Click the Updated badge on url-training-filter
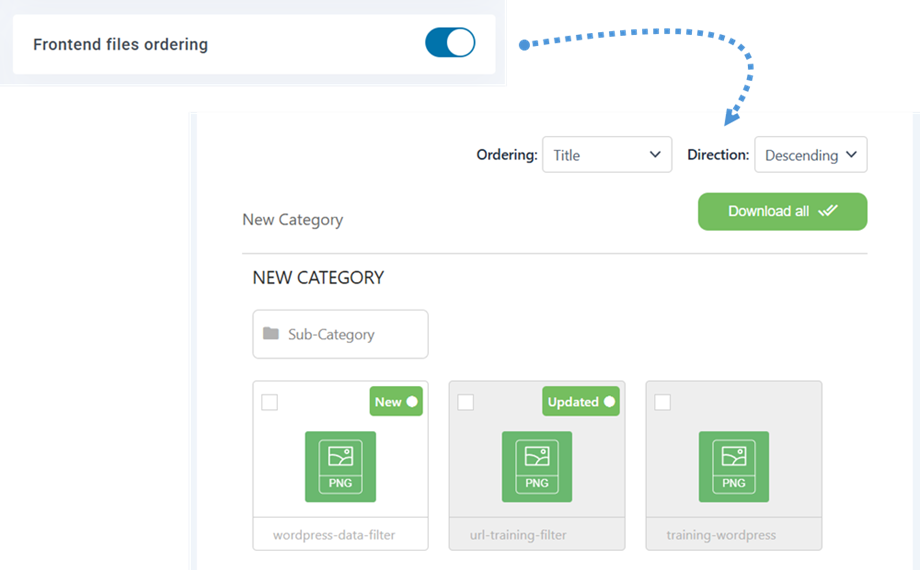The width and height of the screenshot is (920, 570). click(x=581, y=402)
